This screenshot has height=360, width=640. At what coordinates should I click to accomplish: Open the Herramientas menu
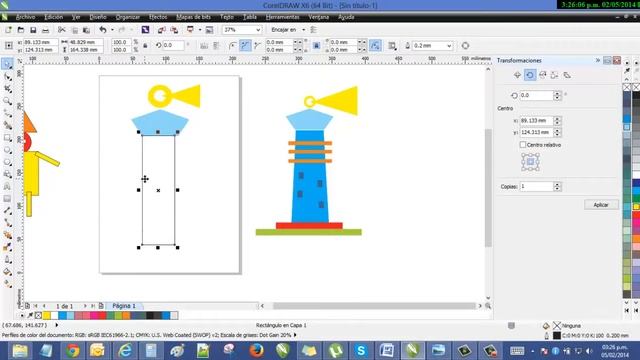point(282,17)
